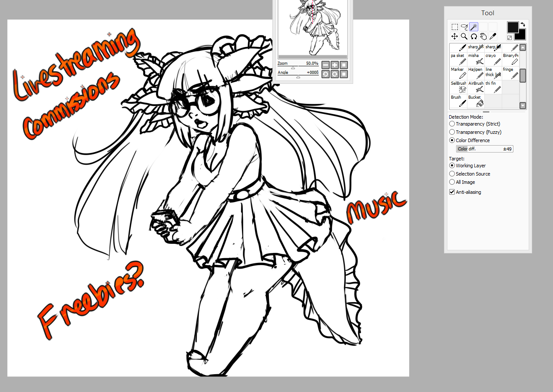This screenshot has height=392, width=553.
Task: Click the navigator zoom in plus button
Action: pos(334,65)
